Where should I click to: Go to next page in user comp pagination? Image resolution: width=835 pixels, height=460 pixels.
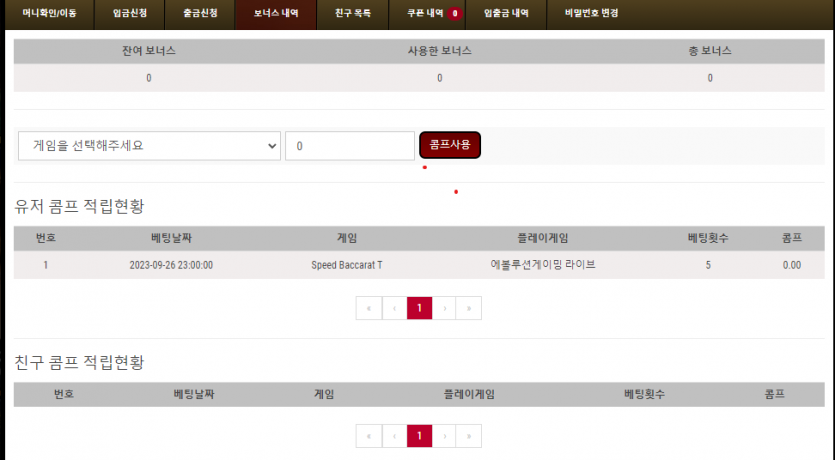pyautogui.click(x=444, y=308)
